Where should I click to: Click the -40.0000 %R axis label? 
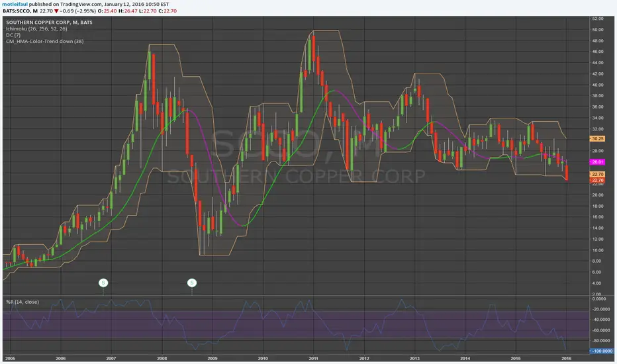pos(602,320)
